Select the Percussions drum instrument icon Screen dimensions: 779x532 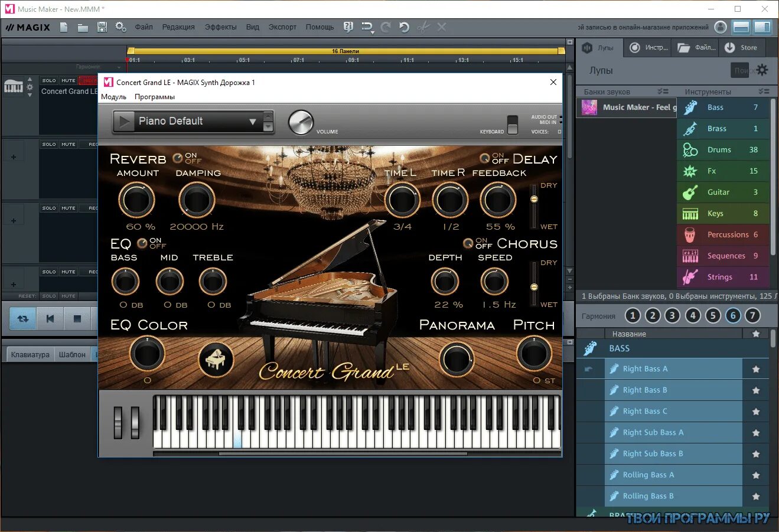click(x=690, y=235)
